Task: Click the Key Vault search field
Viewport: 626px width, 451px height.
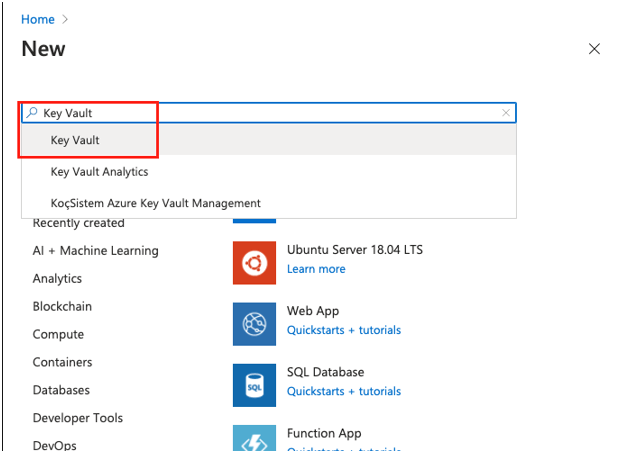Action: [x=269, y=113]
